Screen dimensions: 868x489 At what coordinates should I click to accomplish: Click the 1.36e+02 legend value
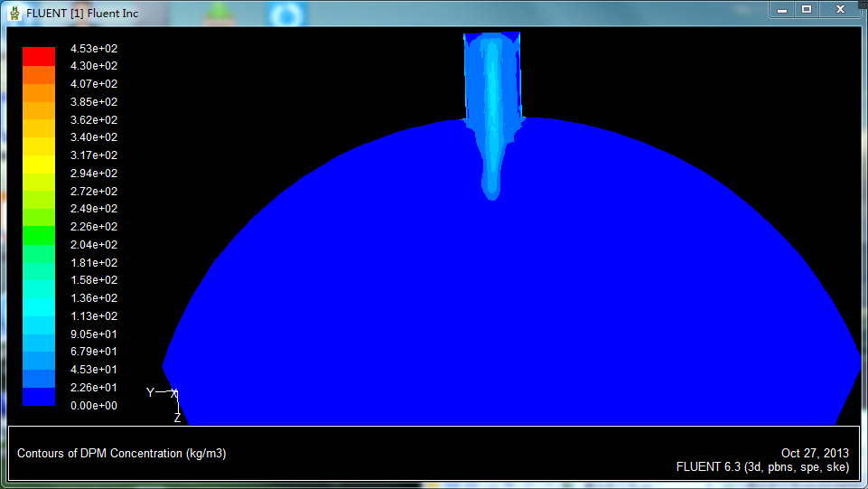click(94, 298)
